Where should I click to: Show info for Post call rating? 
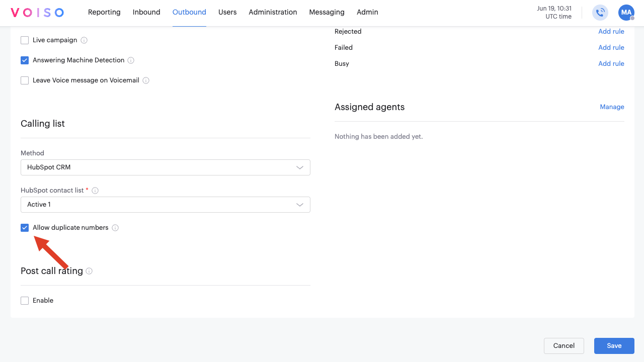click(x=89, y=271)
